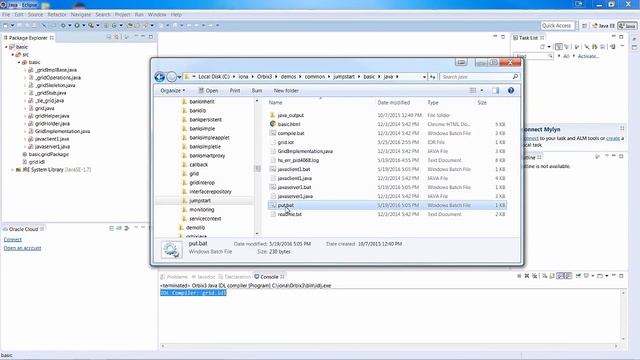The image size is (640, 360).
Task: Click the green Run icon in Eclipse toolbar
Action: tap(77, 25)
